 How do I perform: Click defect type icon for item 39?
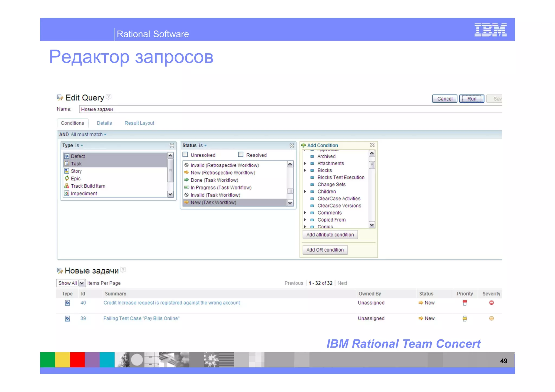pos(67,319)
